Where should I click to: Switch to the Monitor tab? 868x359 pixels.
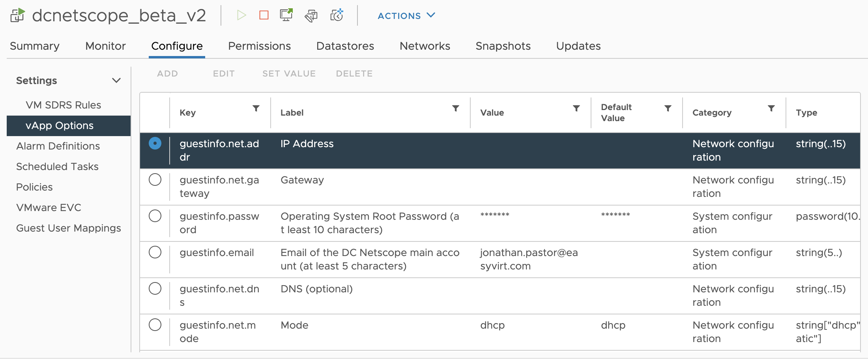[105, 46]
